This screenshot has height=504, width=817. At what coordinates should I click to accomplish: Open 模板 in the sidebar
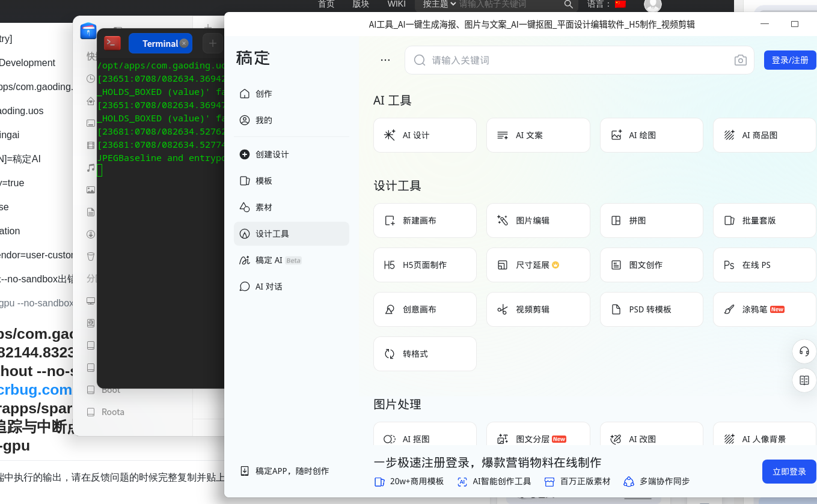(x=292, y=181)
